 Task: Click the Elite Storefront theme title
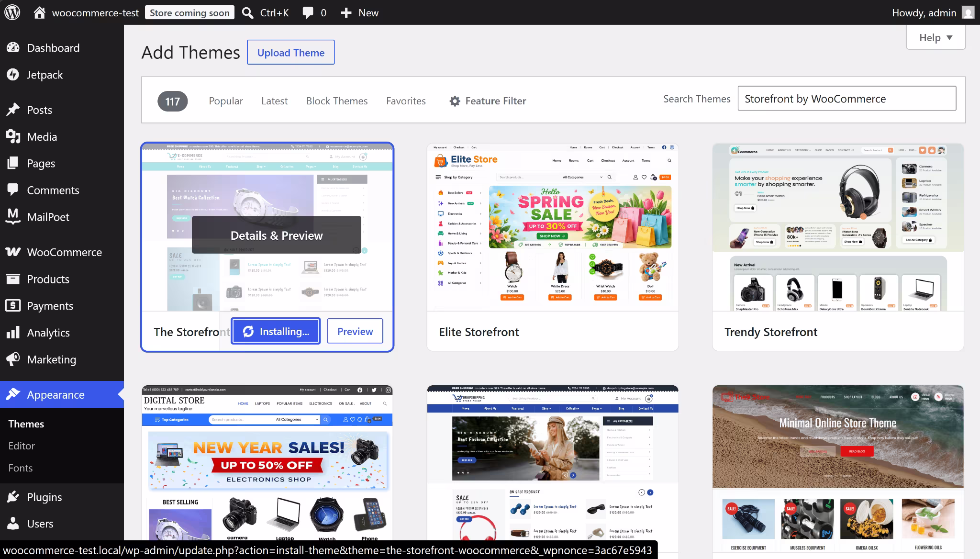479,332
